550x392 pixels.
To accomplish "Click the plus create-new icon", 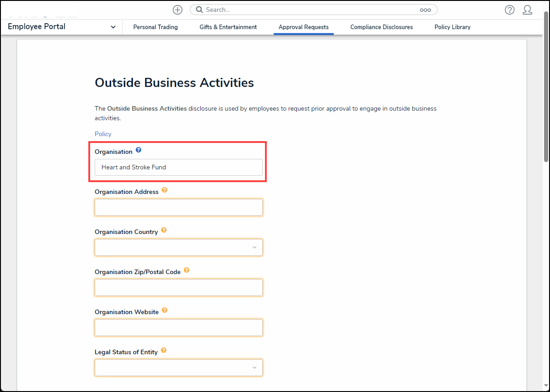I will click(x=178, y=10).
